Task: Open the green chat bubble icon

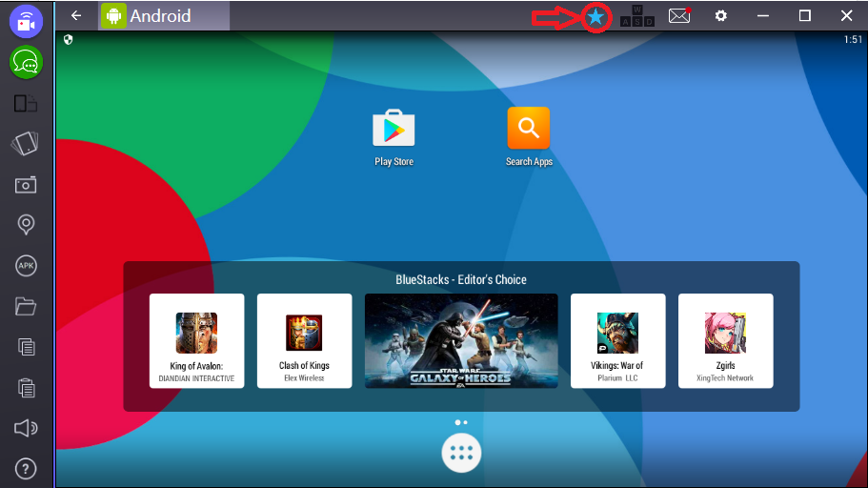Action: pyautogui.click(x=26, y=62)
